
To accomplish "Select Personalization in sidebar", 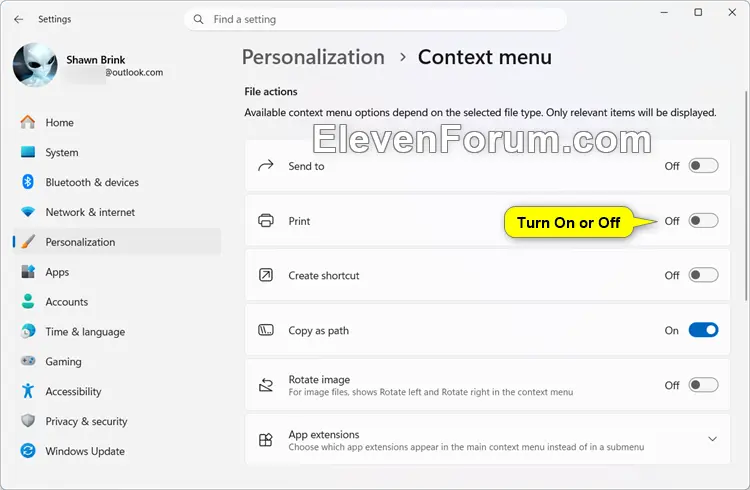I will click(117, 242).
